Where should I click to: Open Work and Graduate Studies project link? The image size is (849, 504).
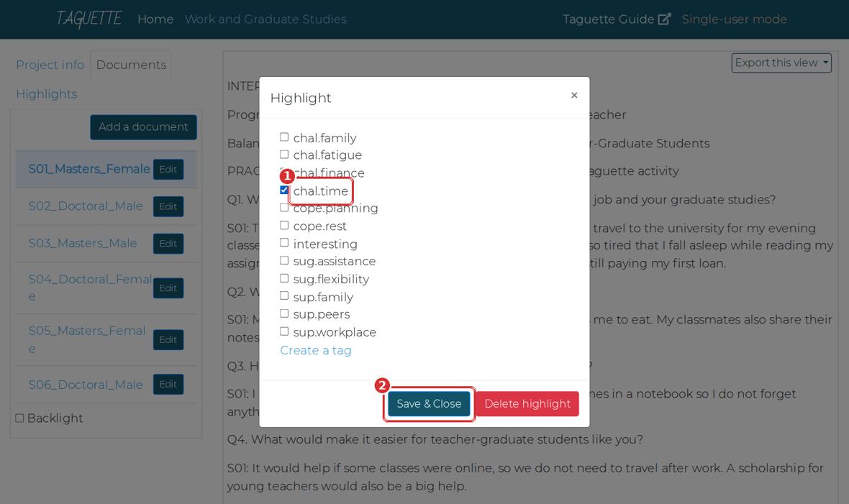(x=265, y=19)
